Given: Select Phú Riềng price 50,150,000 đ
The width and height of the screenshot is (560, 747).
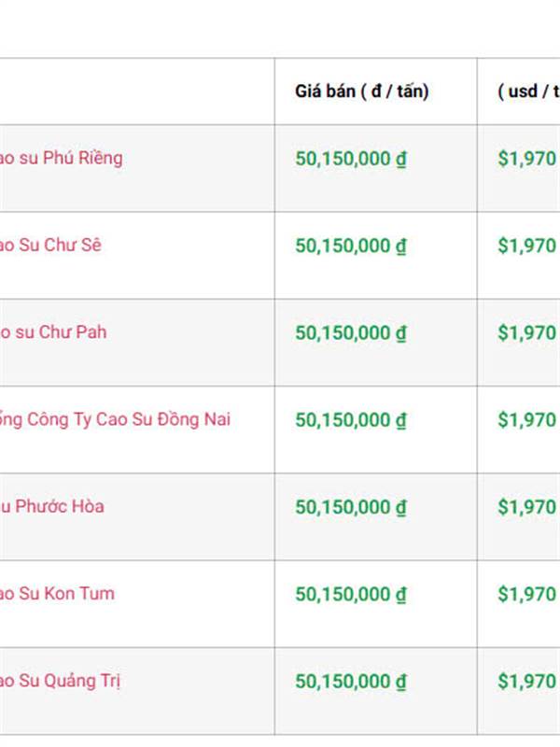Looking at the screenshot, I should pyautogui.click(x=351, y=159).
